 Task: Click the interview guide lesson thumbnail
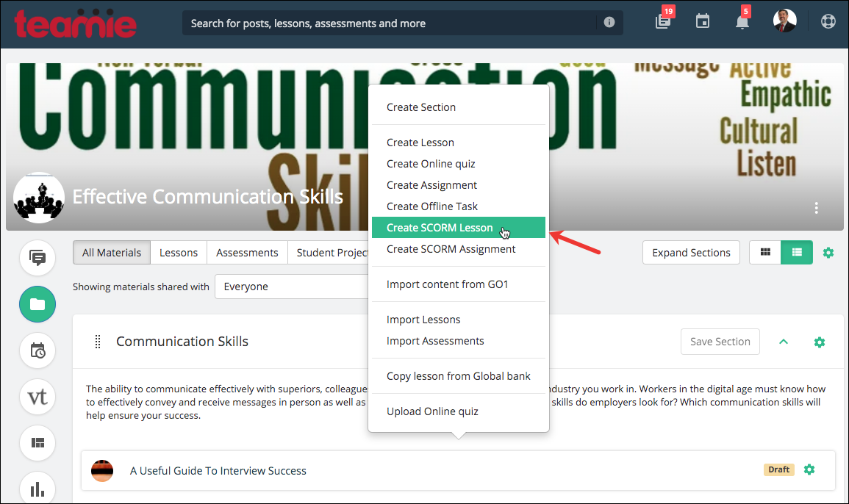[x=101, y=471]
